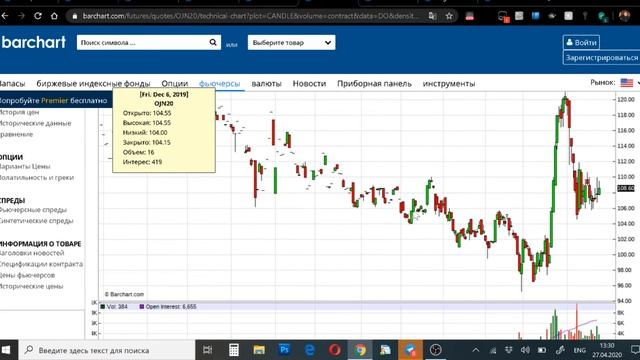Click the magnifier search icon in symbol search
Viewport: 640px width, 360px height.
click(x=213, y=42)
